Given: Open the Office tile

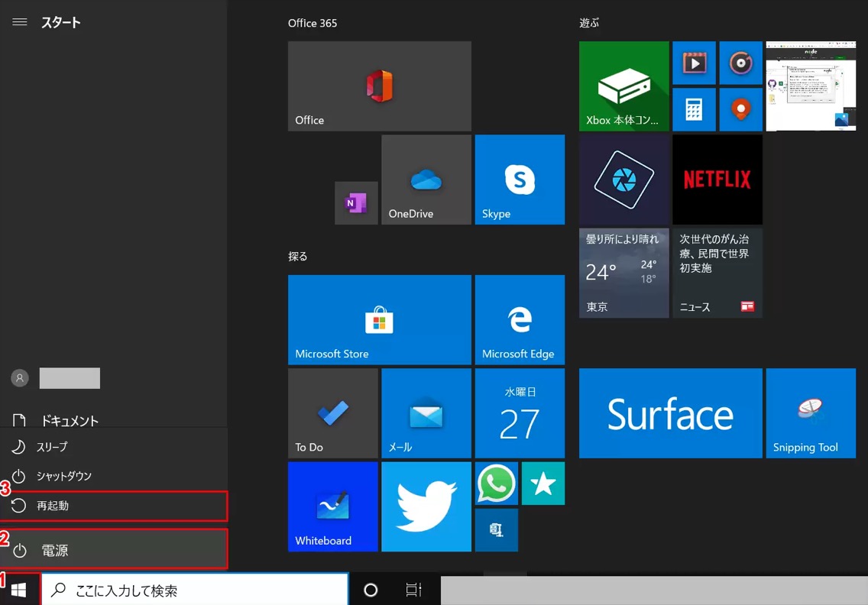Looking at the screenshot, I should click(379, 86).
